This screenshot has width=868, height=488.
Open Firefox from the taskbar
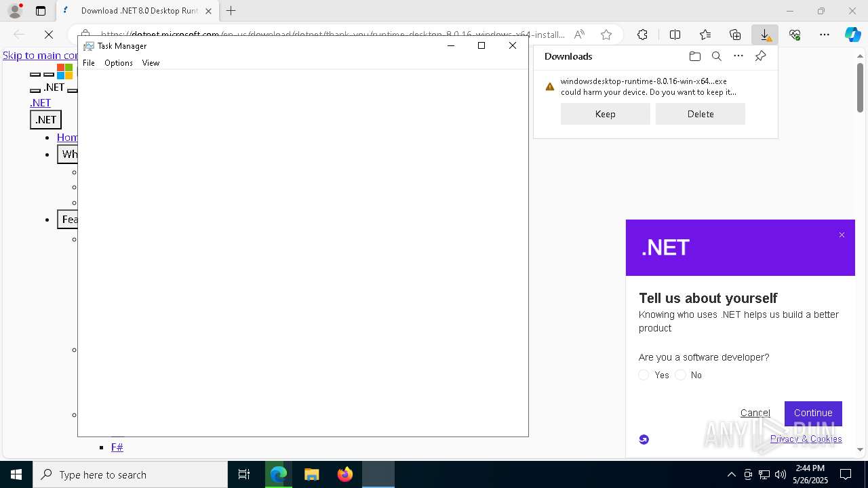coord(345,474)
